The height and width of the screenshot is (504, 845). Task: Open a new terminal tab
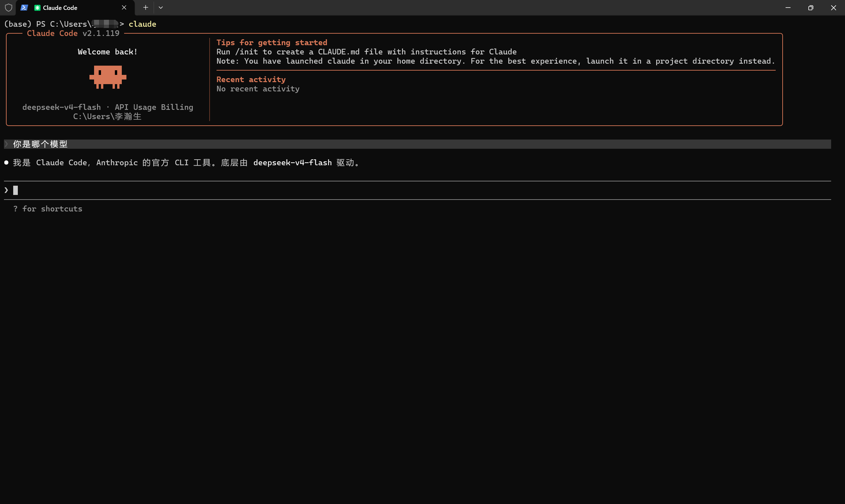146,8
